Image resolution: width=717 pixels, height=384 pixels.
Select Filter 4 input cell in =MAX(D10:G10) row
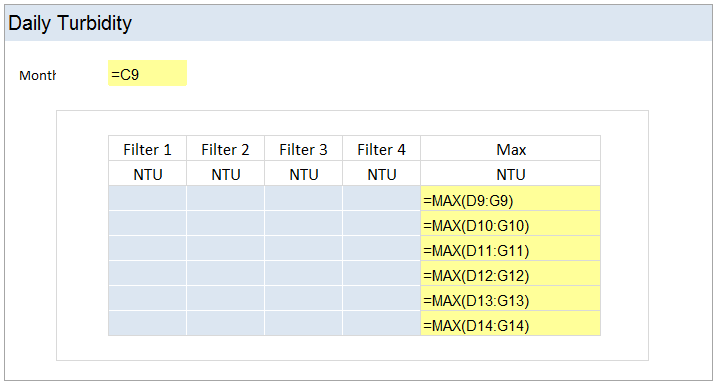click(x=381, y=223)
